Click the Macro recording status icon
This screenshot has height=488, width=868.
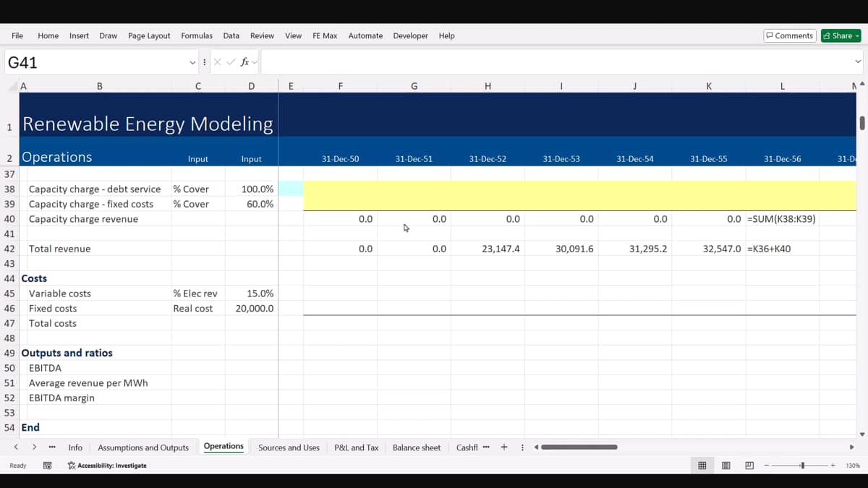pos(47,466)
